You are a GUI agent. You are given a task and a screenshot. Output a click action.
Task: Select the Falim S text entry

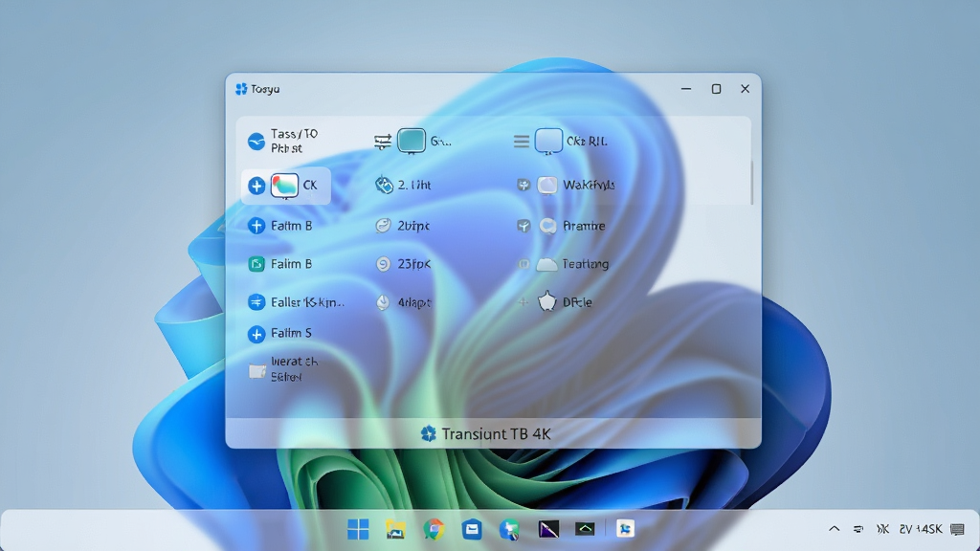tap(291, 333)
